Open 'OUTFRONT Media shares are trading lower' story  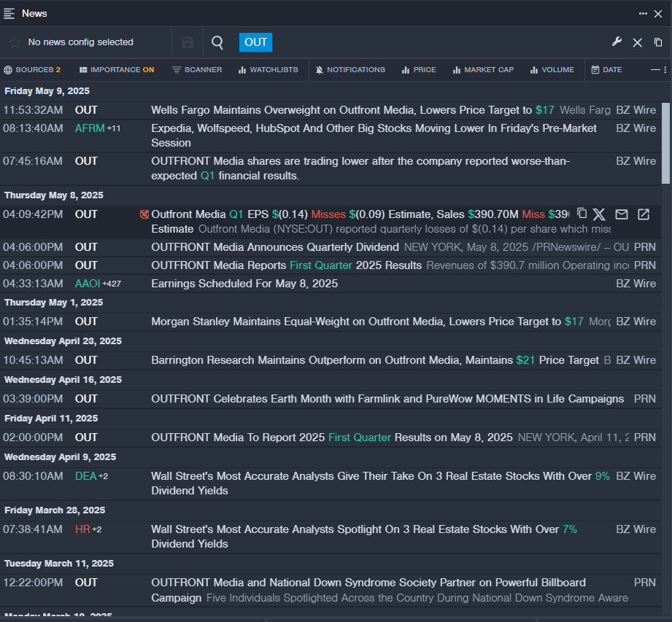(x=360, y=168)
